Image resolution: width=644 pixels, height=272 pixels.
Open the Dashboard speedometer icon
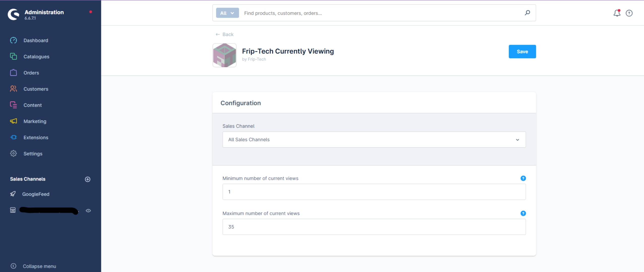click(13, 40)
